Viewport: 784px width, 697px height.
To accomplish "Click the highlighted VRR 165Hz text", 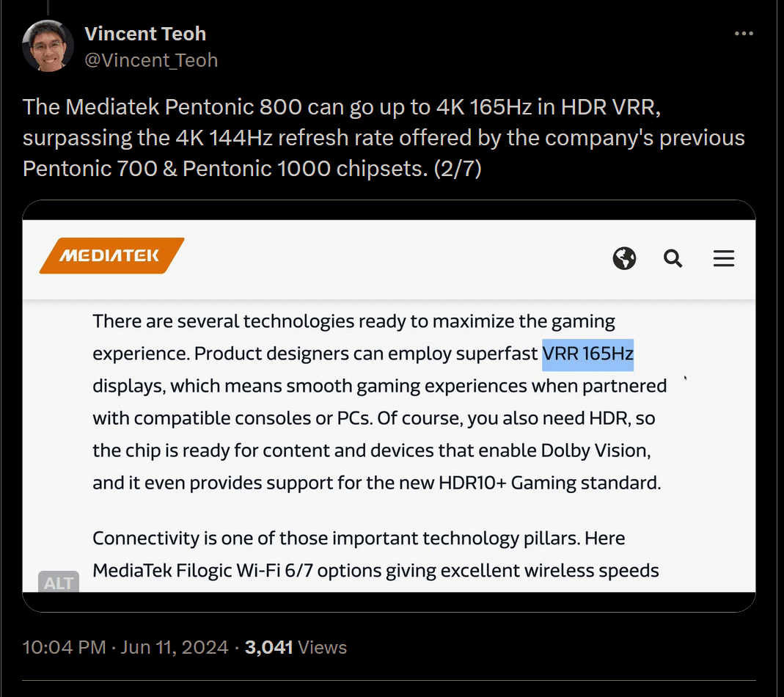I will point(588,354).
